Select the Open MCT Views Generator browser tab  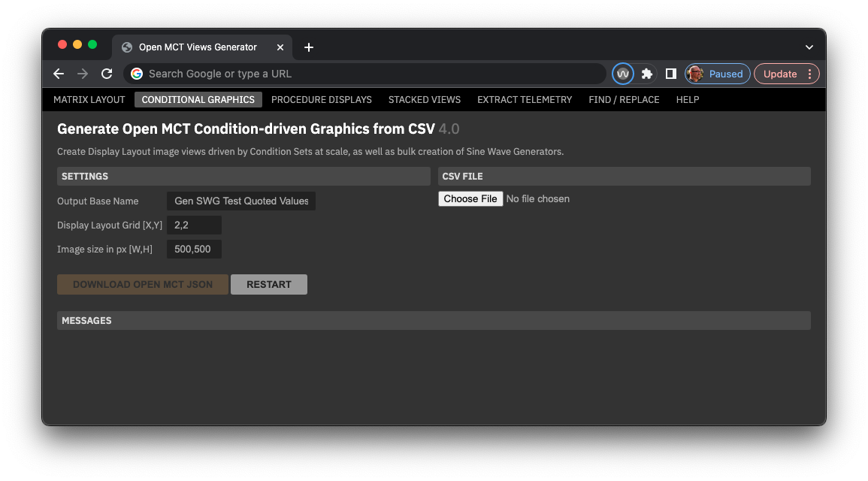(x=202, y=47)
